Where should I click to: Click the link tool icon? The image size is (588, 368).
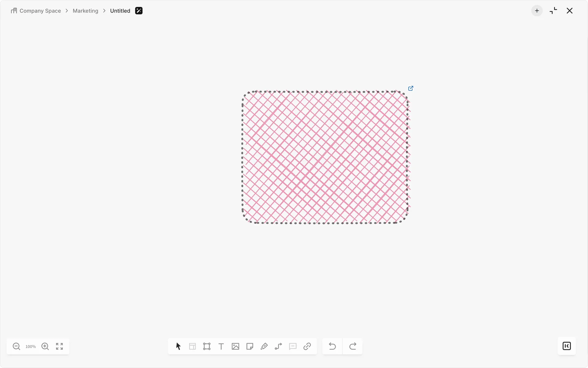[307, 346]
